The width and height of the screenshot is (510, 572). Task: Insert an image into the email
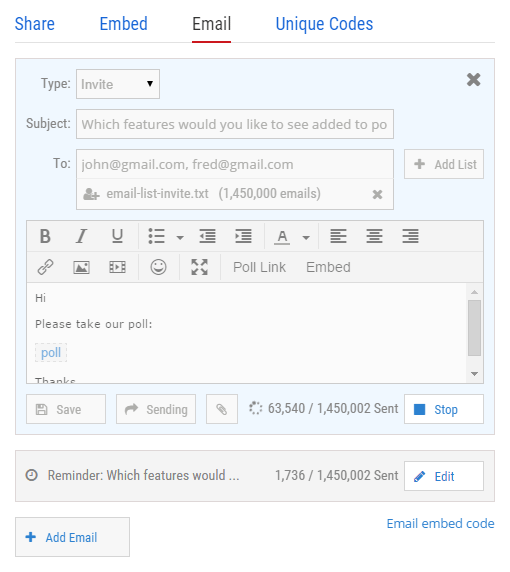click(x=81, y=267)
